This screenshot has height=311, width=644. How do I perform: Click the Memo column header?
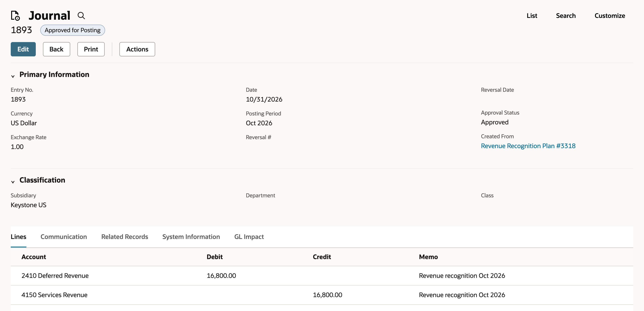point(428,257)
